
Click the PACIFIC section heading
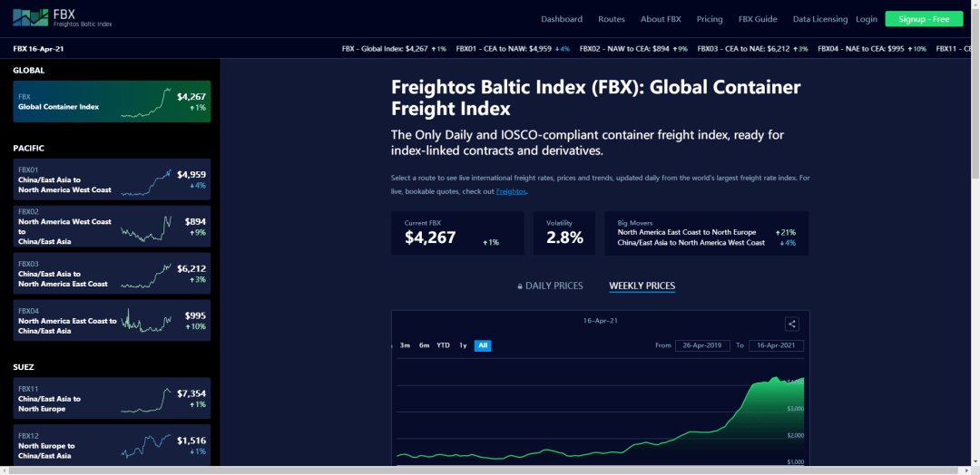(x=29, y=149)
